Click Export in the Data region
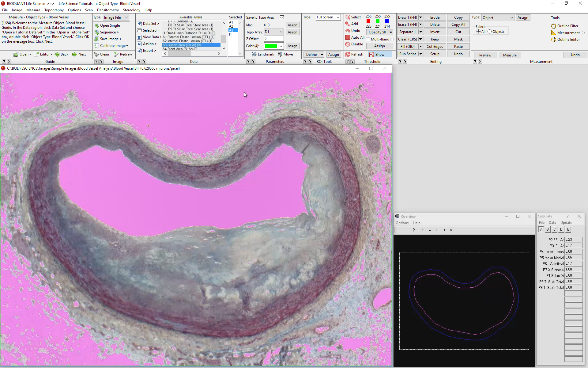Viewport: 588px width, 368px height. (x=147, y=51)
